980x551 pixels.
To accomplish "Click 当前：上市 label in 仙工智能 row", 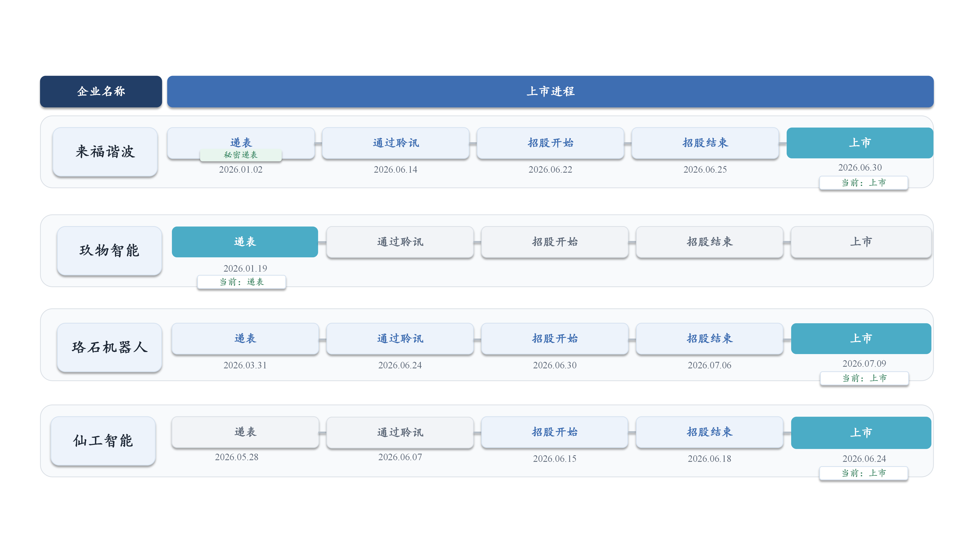I will coord(864,473).
